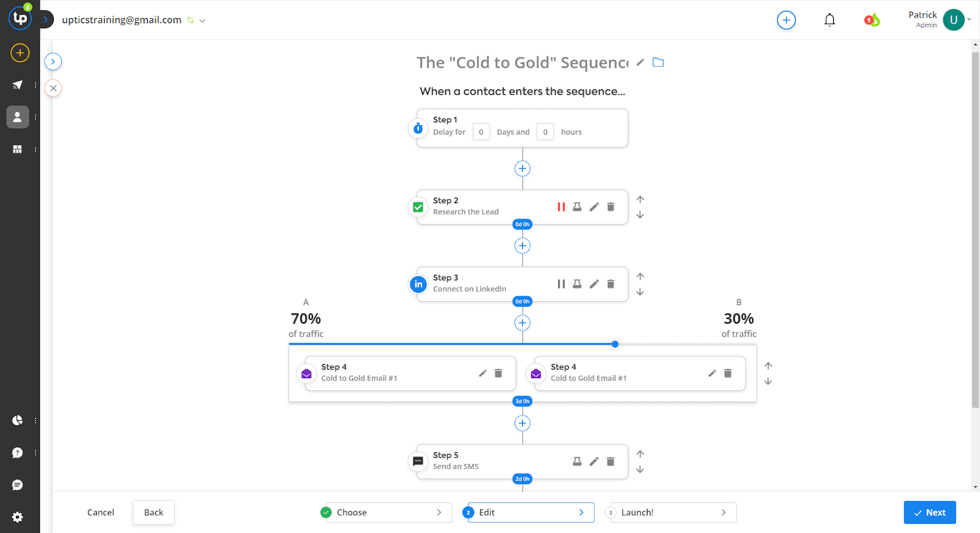Rename sequence using title pencil icon
The height and width of the screenshot is (533, 980).
(641, 62)
